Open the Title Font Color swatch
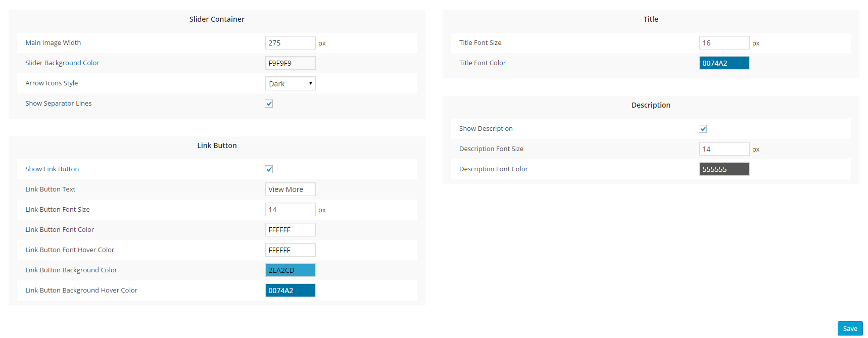Screen dimensions: 868x338 tap(724, 63)
